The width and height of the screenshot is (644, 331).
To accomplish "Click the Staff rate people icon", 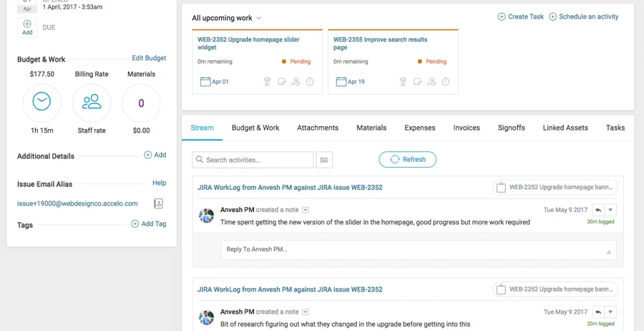I will click(92, 102).
